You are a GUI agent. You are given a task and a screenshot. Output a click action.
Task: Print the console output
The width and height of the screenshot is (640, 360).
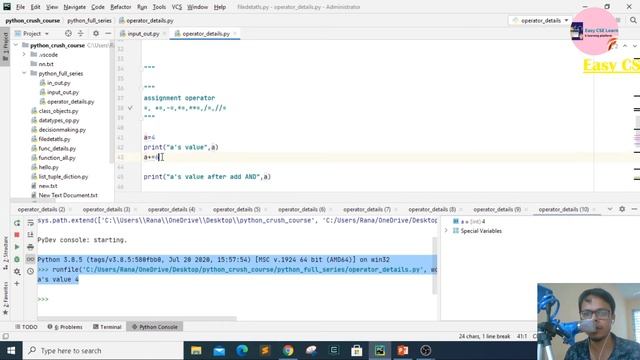point(30,247)
